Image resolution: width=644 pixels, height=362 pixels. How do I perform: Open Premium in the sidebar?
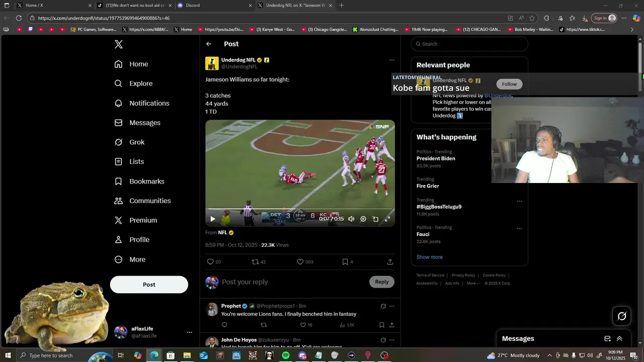pyautogui.click(x=136, y=220)
